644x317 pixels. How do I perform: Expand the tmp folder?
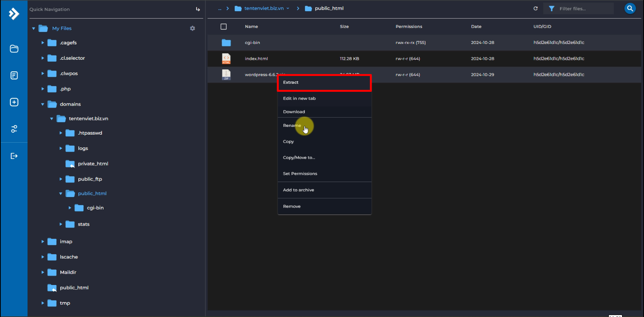[x=42, y=303]
